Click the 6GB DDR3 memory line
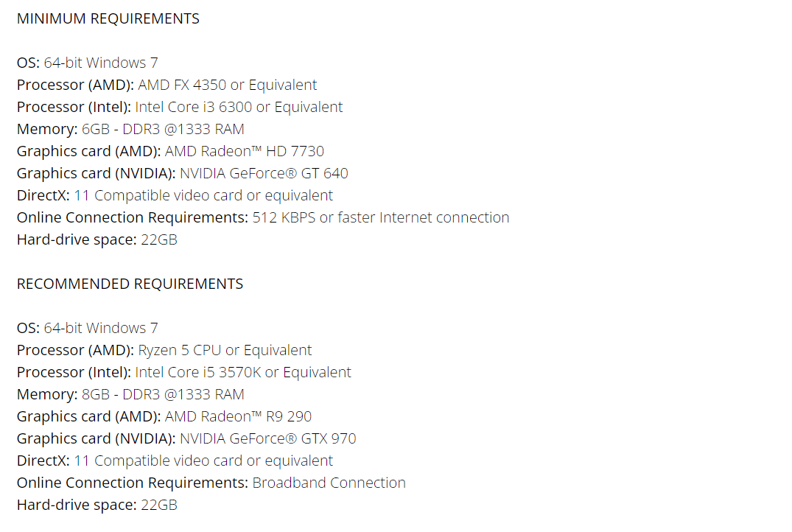 coord(130,130)
